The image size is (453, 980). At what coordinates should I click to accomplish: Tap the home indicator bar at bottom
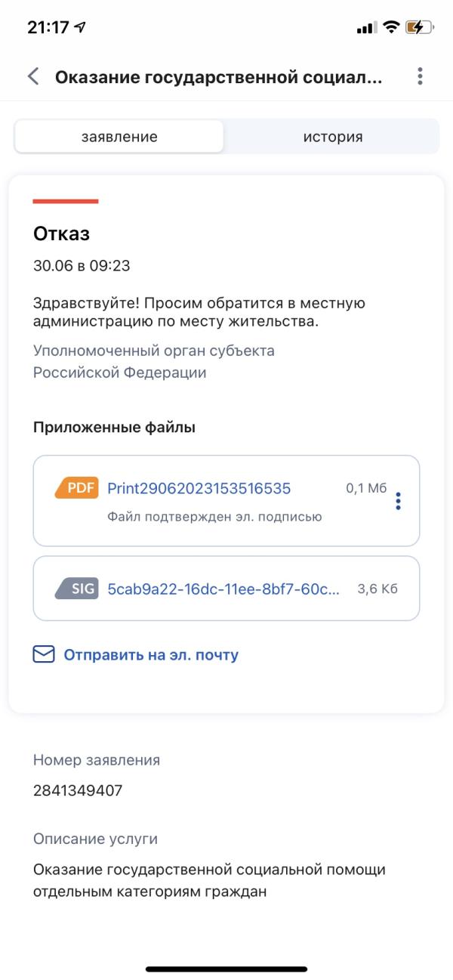(x=226, y=968)
